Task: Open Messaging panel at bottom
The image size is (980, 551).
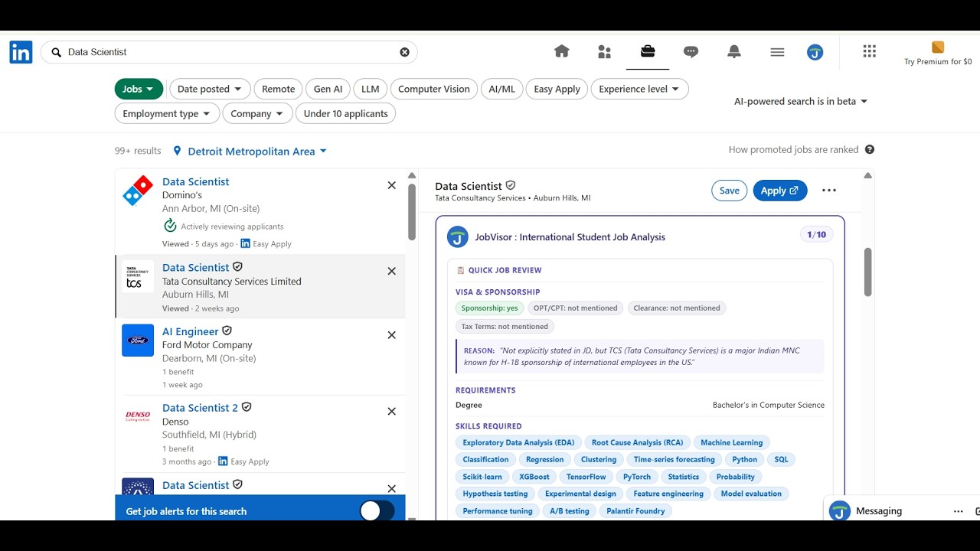Action: click(879, 511)
